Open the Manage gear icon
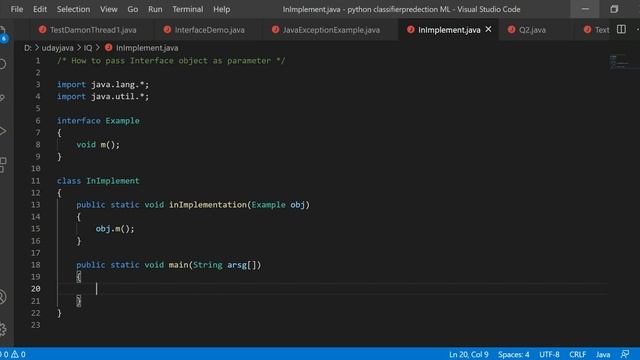This screenshot has height=360, width=640. coord(3,329)
